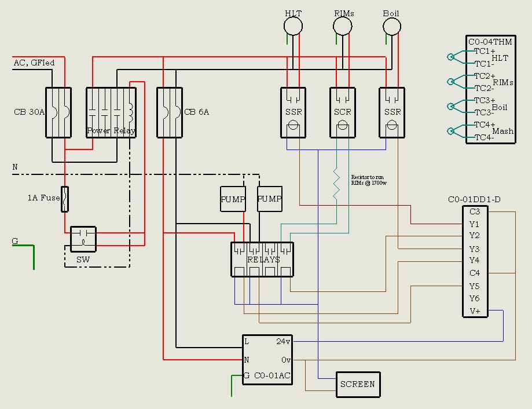Click the "Resistor to run RIMs @ 1700w" note
The image size is (532, 409).
tap(369, 180)
